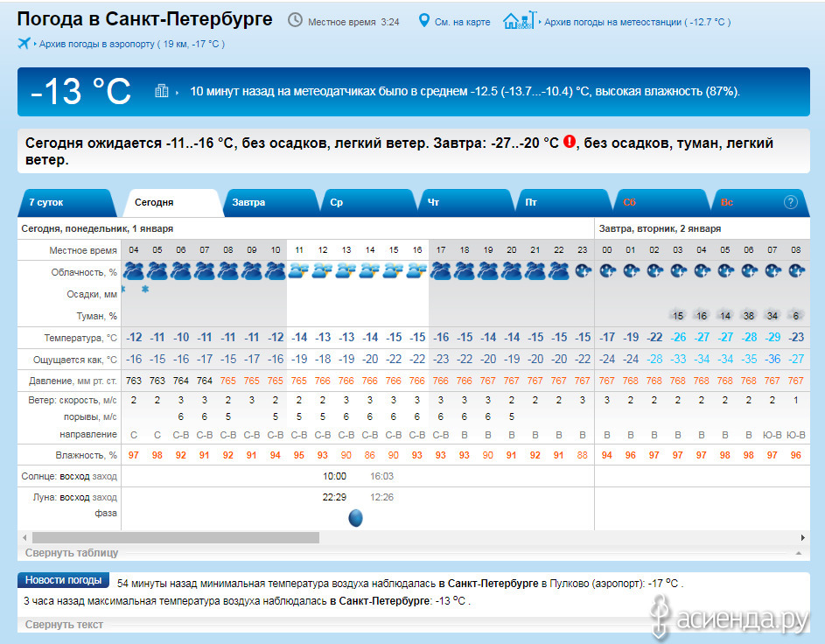Click the partly sunny icon at hour 13
The image size is (825, 644).
click(x=346, y=271)
